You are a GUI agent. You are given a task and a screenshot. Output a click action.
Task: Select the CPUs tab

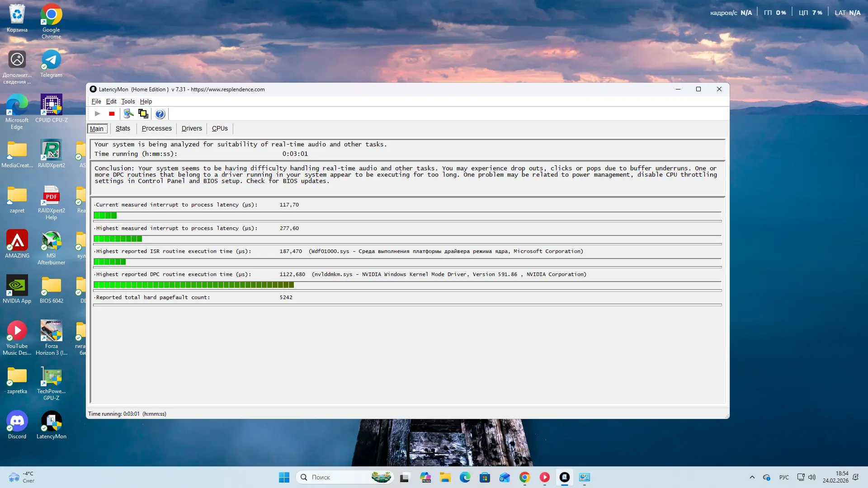pos(220,128)
